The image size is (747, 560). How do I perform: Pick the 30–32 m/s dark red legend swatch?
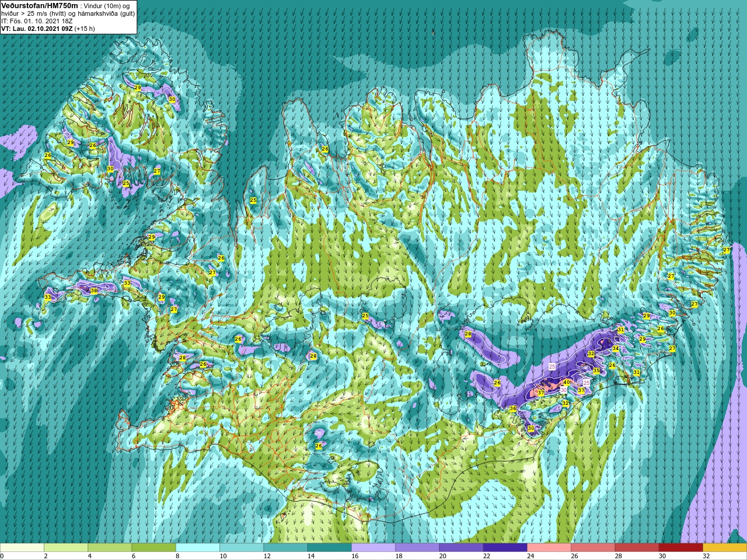tap(680, 548)
